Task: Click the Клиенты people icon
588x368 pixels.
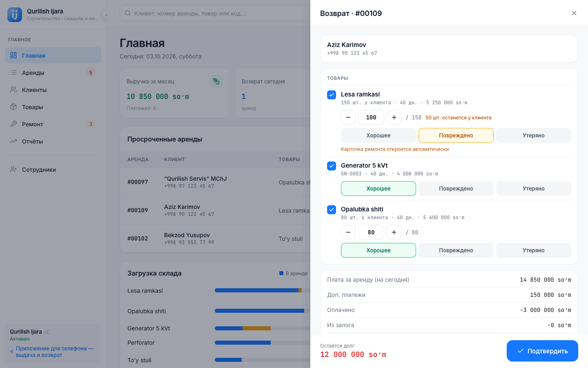Action: pyautogui.click(x=13, y=90)
